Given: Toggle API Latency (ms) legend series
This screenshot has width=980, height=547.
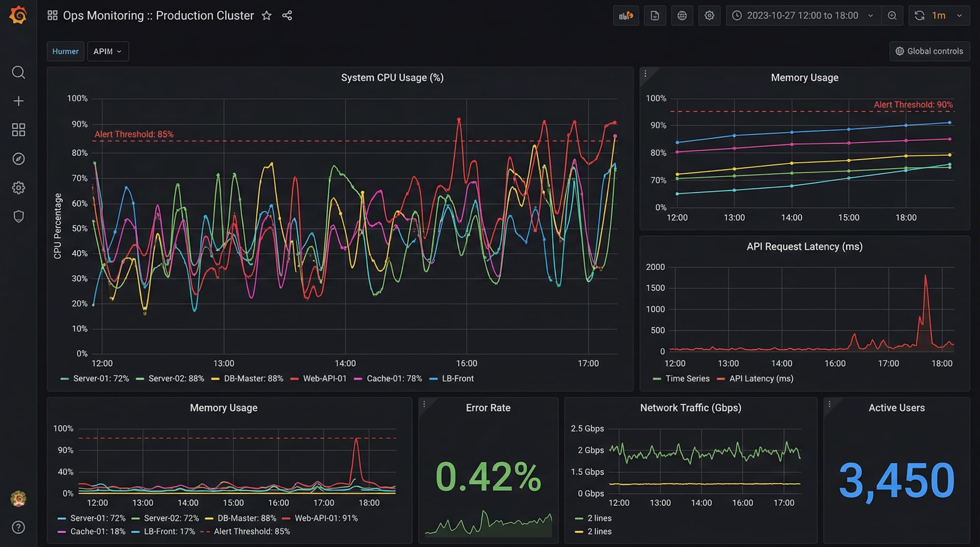Looking at the screenshot, I should tap(760, 378).
